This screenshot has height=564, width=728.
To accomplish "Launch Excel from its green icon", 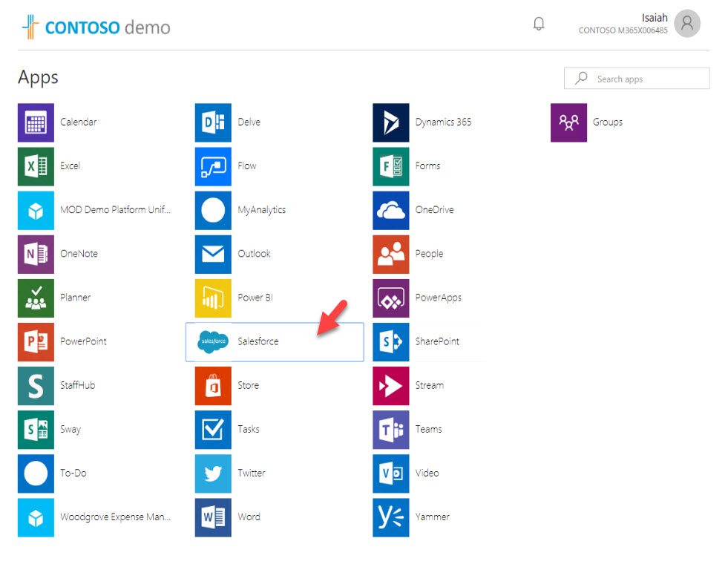I will tap(36, 166).
